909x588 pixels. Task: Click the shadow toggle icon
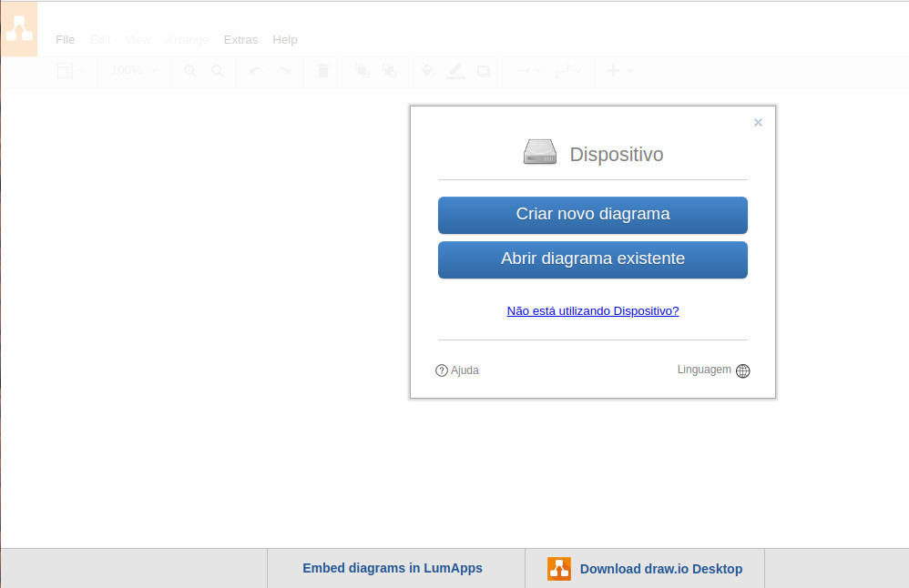483,71
